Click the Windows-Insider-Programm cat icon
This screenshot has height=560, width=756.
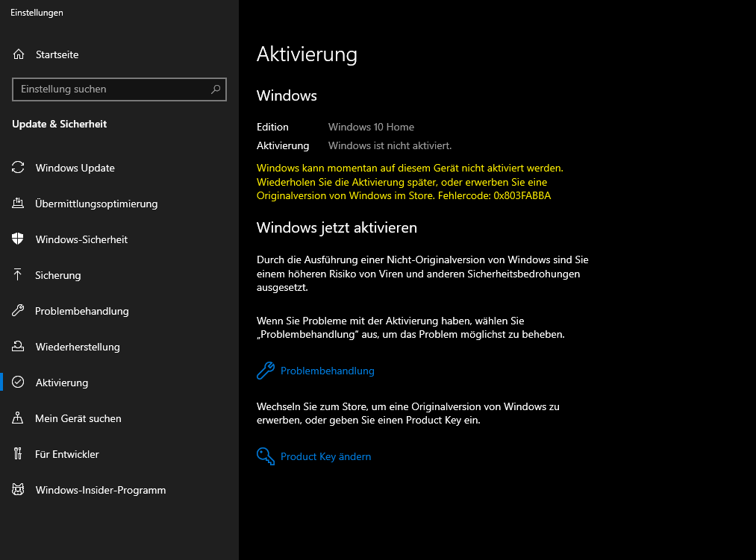[x=18, y=490]
